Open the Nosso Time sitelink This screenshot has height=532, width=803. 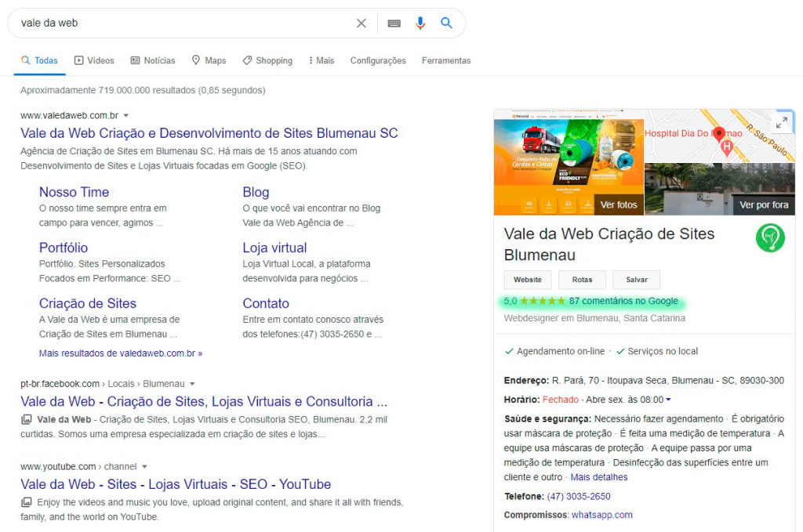coord(74,192)
